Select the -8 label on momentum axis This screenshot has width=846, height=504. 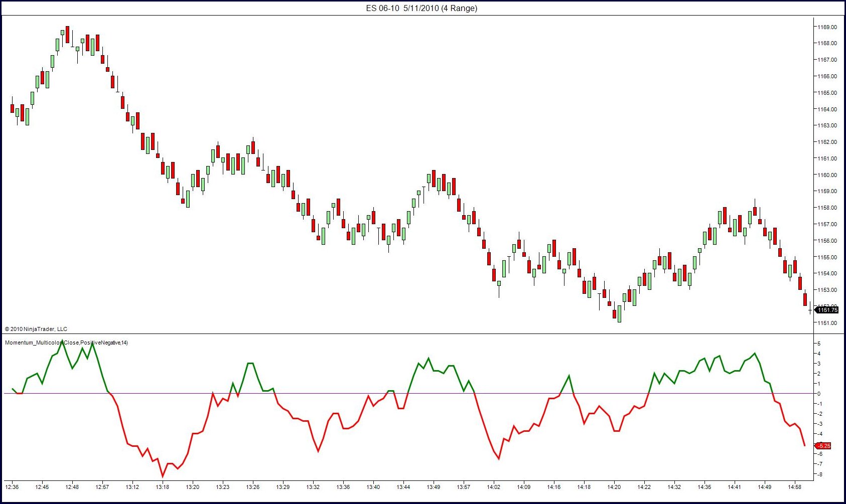pos(819,474)
